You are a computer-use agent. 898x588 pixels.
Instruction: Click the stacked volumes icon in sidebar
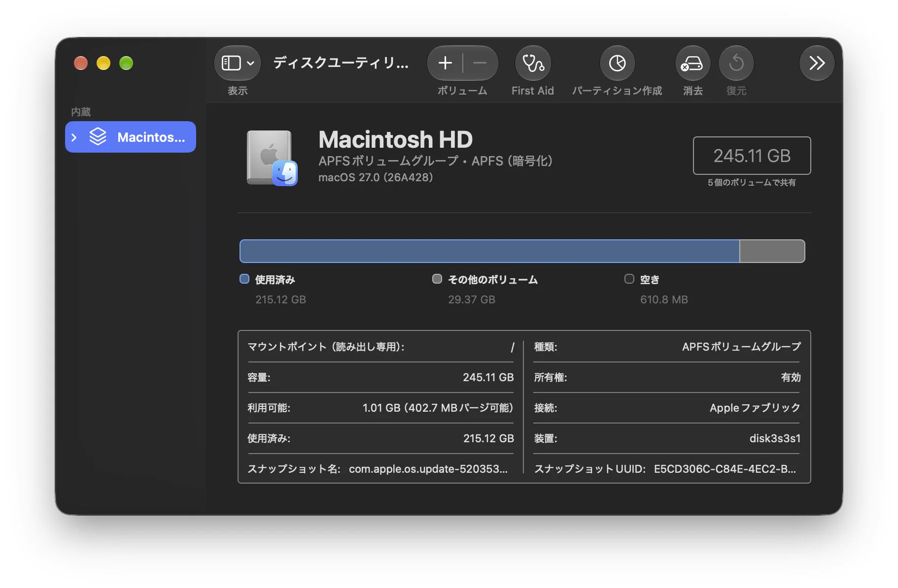click(98, 137)
